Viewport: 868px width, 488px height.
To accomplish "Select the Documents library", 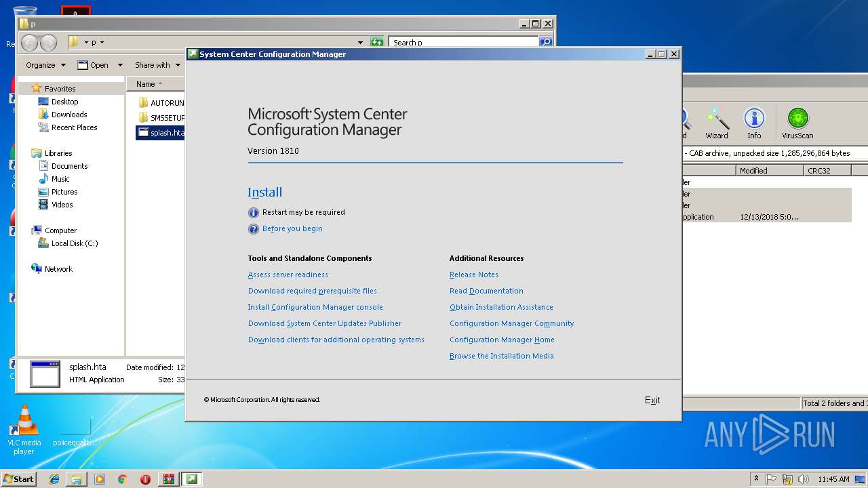I will coord(69,166).
